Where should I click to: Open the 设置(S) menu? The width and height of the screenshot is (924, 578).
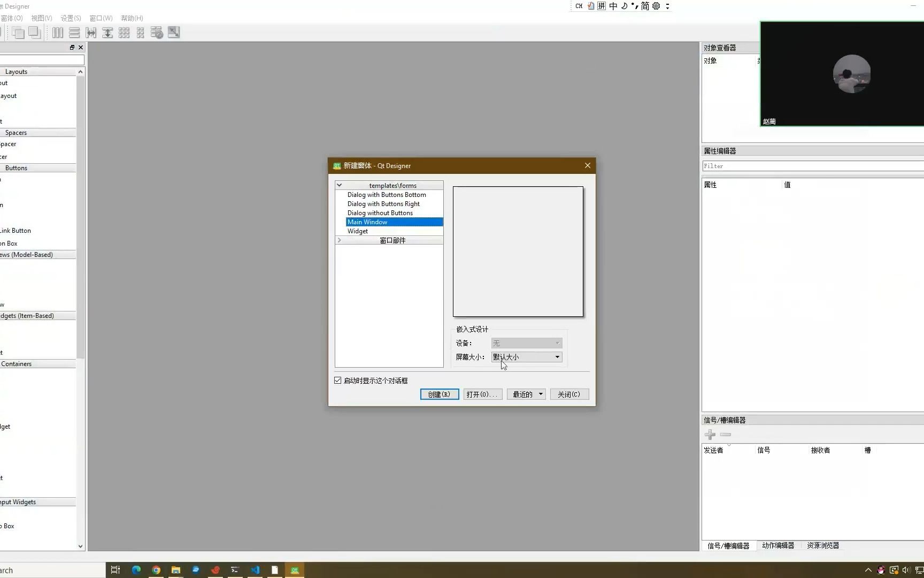click(71, 18)
